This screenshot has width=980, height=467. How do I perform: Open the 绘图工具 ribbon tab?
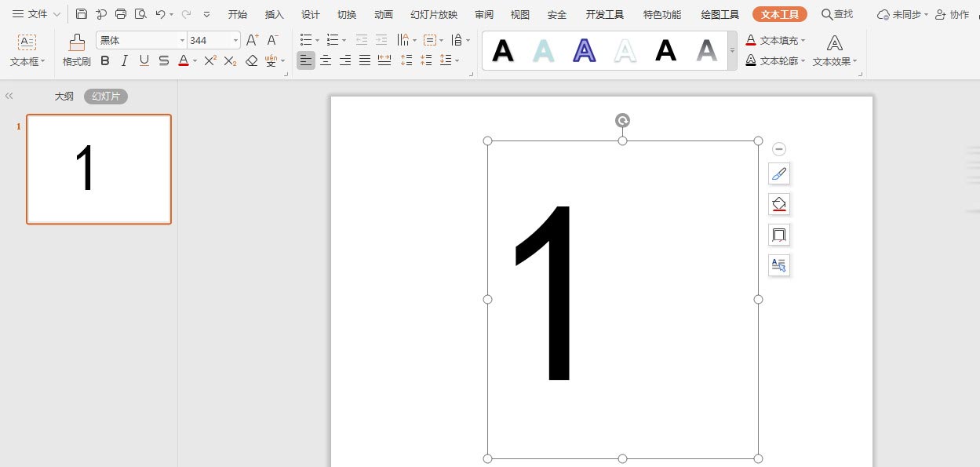coord(720,14)
